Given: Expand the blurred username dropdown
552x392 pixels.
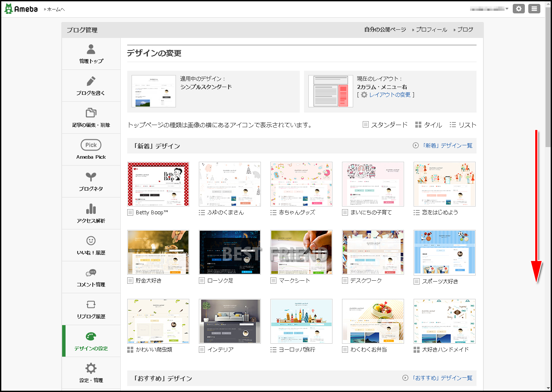Looking at the screenshot, I should (x=489, y=9).
